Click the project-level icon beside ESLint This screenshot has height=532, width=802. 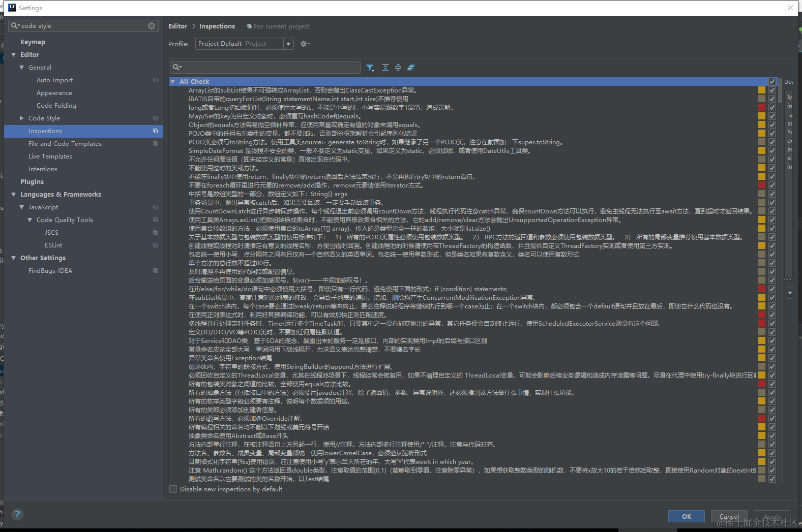(x=155, y=245)
